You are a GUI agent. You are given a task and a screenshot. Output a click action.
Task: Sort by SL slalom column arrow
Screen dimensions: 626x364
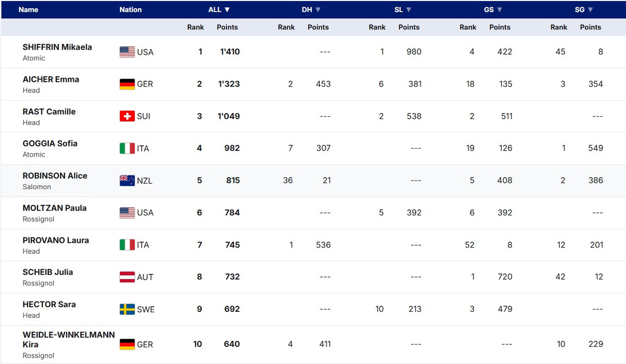[x=409, y=9]
